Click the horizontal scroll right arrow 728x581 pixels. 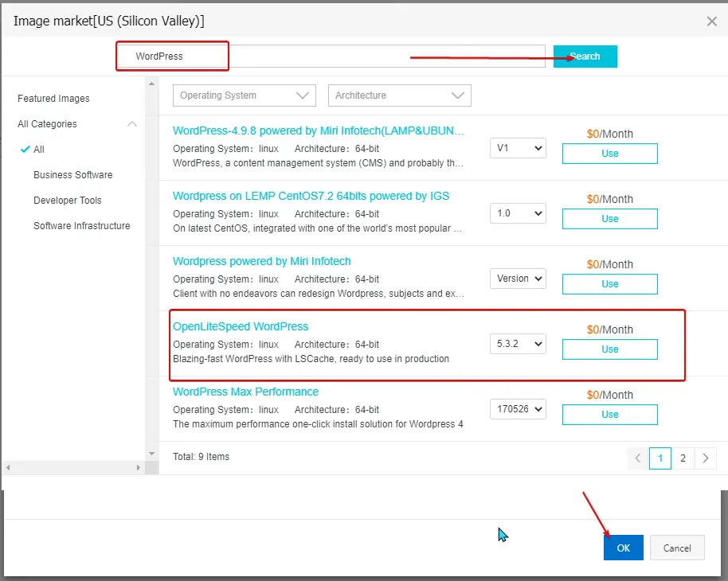(138, 467)
